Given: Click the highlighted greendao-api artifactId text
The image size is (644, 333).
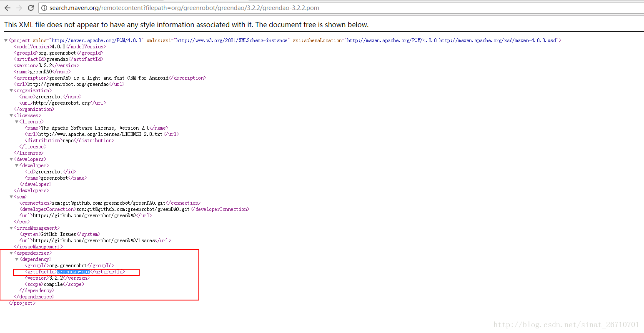Looking at the screenshot, I should [73, 272].
